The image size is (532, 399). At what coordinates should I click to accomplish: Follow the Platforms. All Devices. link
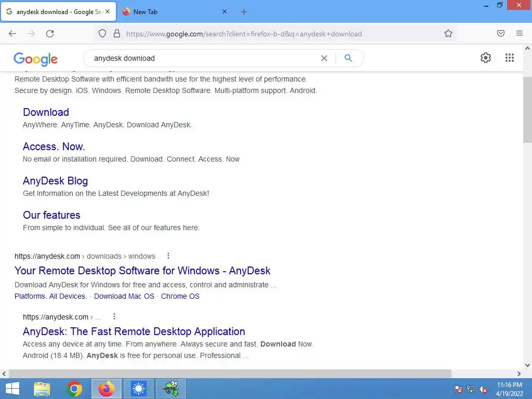point(50,296)
